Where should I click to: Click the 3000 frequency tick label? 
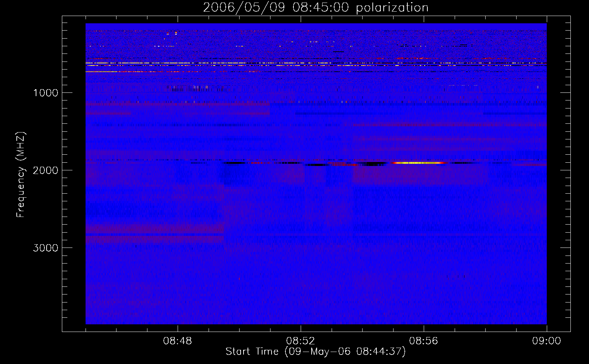[46, 248]
